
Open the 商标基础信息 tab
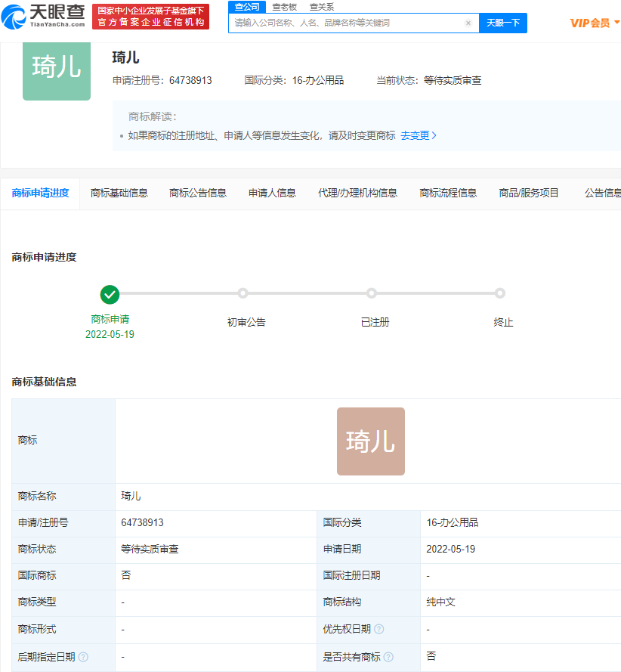tap(119, 193)
